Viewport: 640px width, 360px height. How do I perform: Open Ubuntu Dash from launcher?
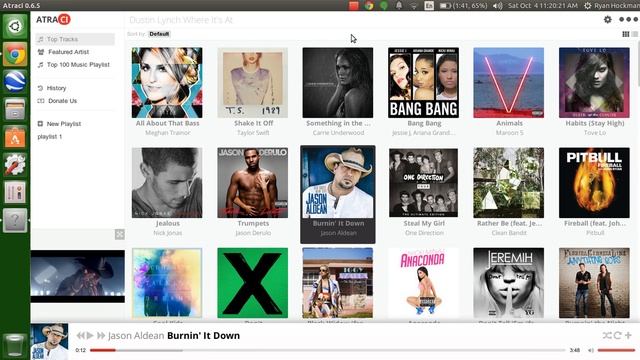pyautogui.click(x=15, y=27)
